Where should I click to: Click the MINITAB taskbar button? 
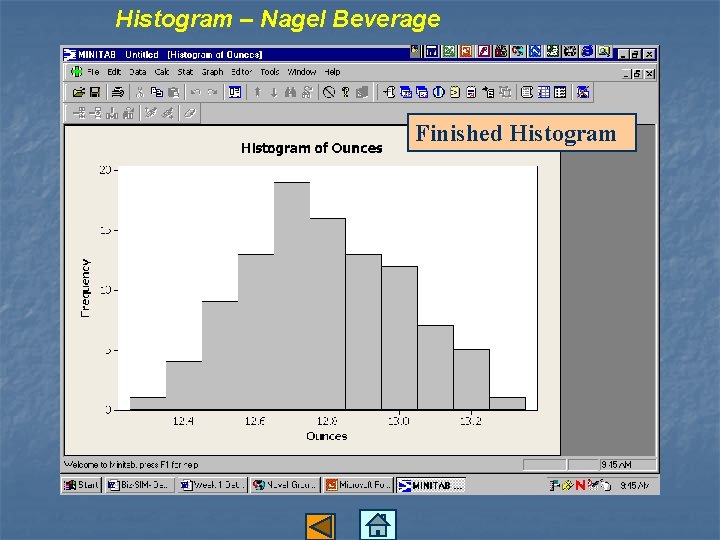[x=431, y=485]
